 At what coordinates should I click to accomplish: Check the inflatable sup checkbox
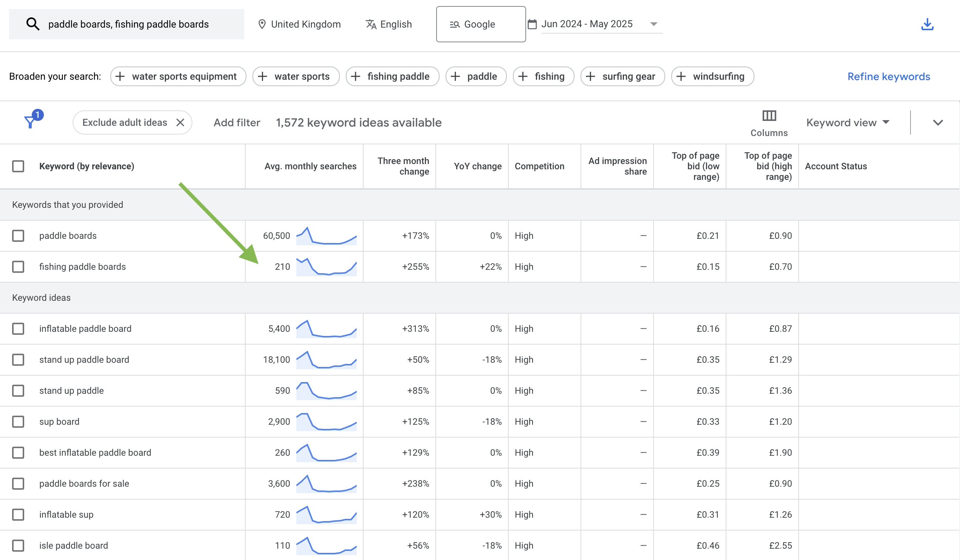(x=18, y=515)
